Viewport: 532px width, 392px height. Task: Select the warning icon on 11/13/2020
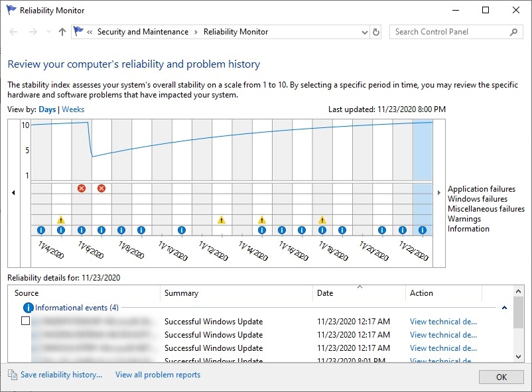222,220
